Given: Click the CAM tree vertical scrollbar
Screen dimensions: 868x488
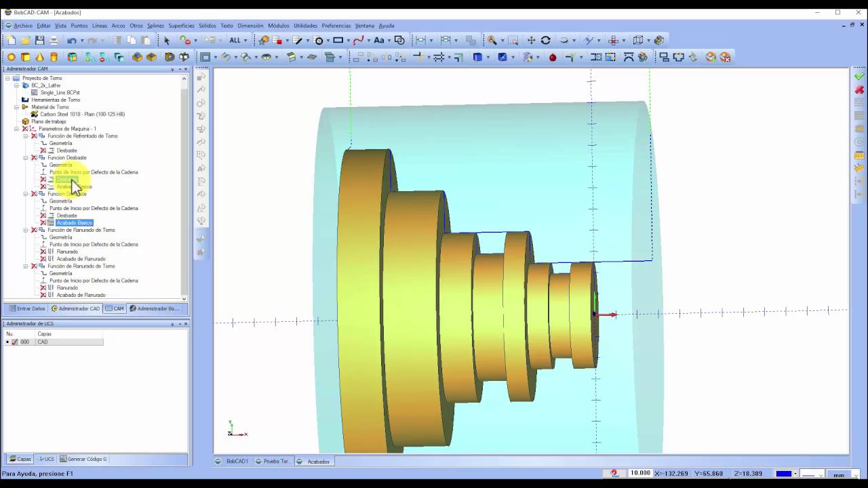Looking at the screenshot, I should pos(184,187).
